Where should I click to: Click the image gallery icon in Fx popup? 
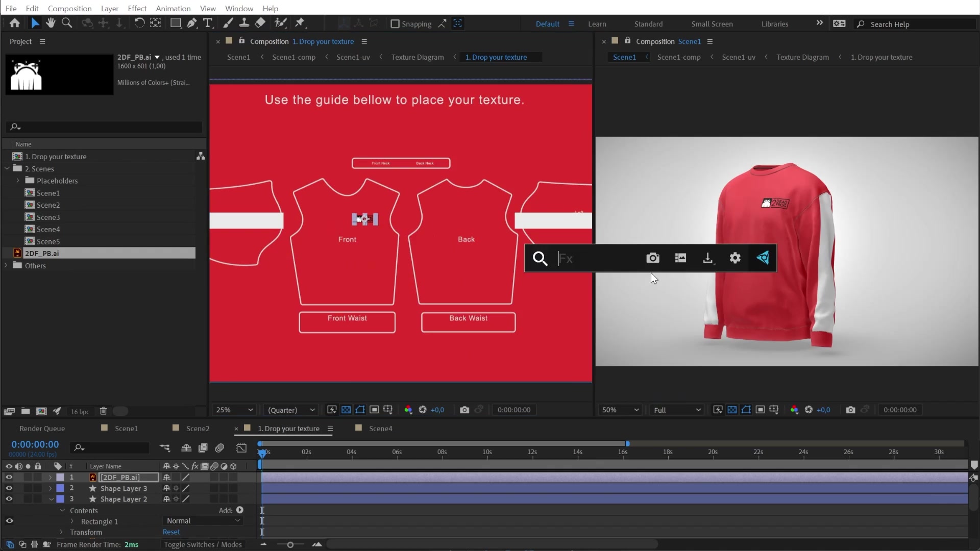click(x=680, y=258)
